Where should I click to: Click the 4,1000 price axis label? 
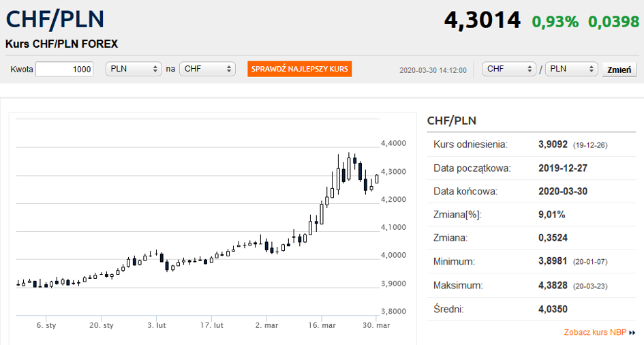[393, 227]
